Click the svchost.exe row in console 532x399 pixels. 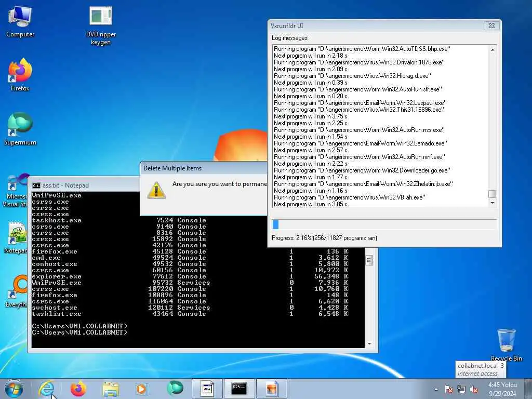tap(190, 308)
